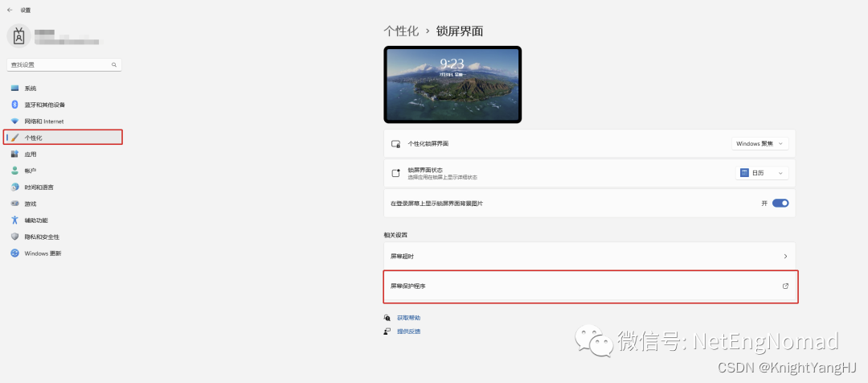This screenshot has height=383, width=868.
Task: Click the 个性化 paintbrush icon
Action: point(15,138)
